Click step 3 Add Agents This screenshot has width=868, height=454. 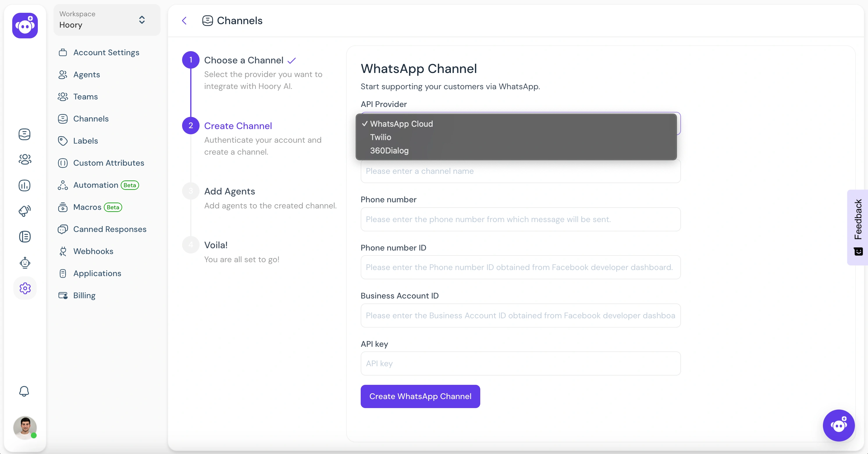click(230, 191)
